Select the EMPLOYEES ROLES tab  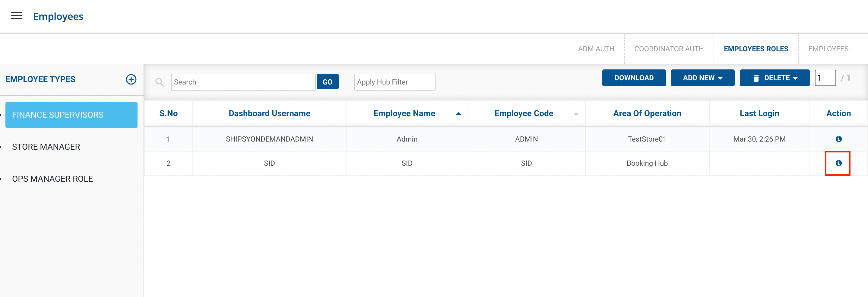(x=756, y=49)
